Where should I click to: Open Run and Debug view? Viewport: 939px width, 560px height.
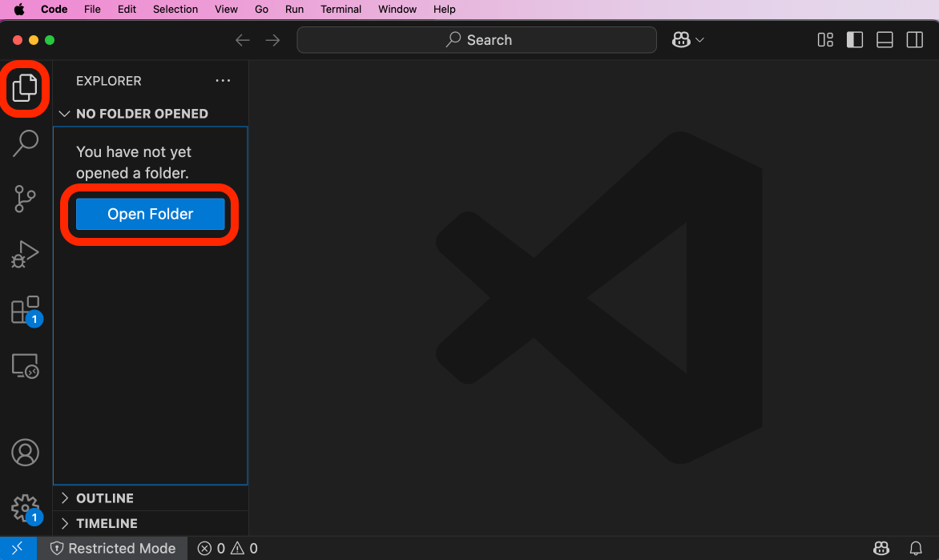[25, 254]
